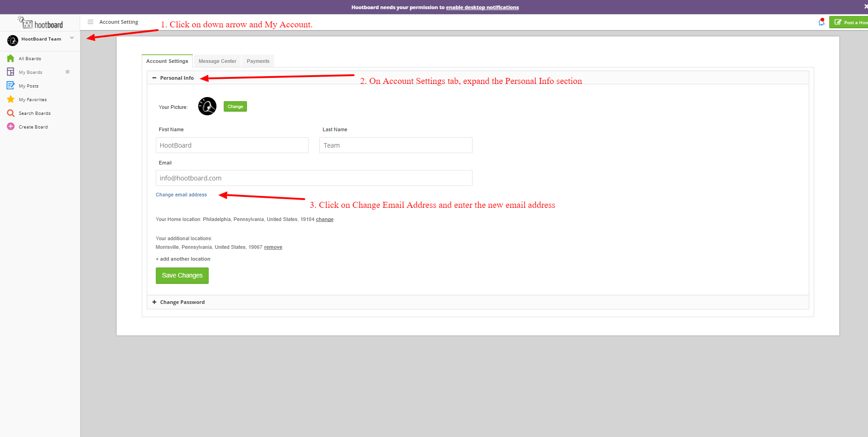
Task: Switch to the Account Settings tab
Action: [x=167, y=61]
